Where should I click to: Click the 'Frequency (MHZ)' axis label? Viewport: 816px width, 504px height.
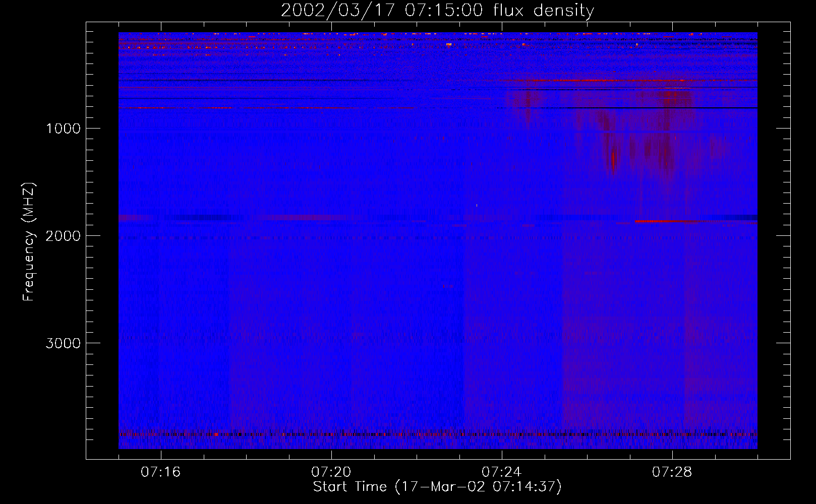pos(29,242)
